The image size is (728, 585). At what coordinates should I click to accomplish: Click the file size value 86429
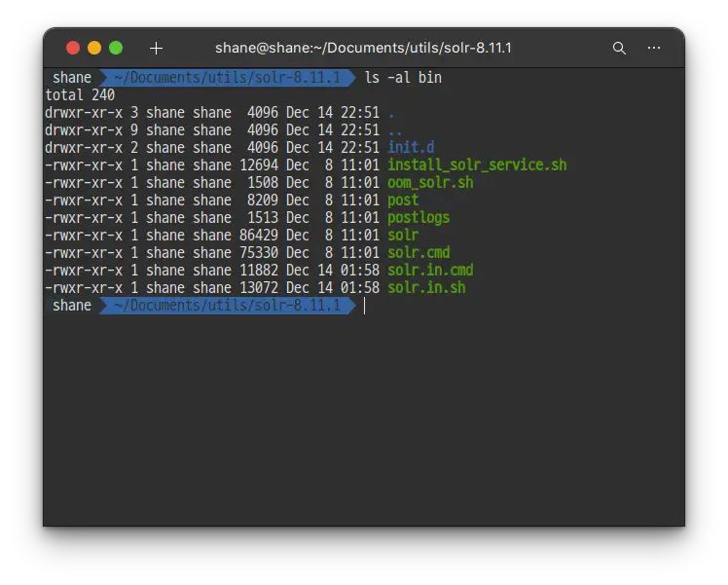[259, 236]
